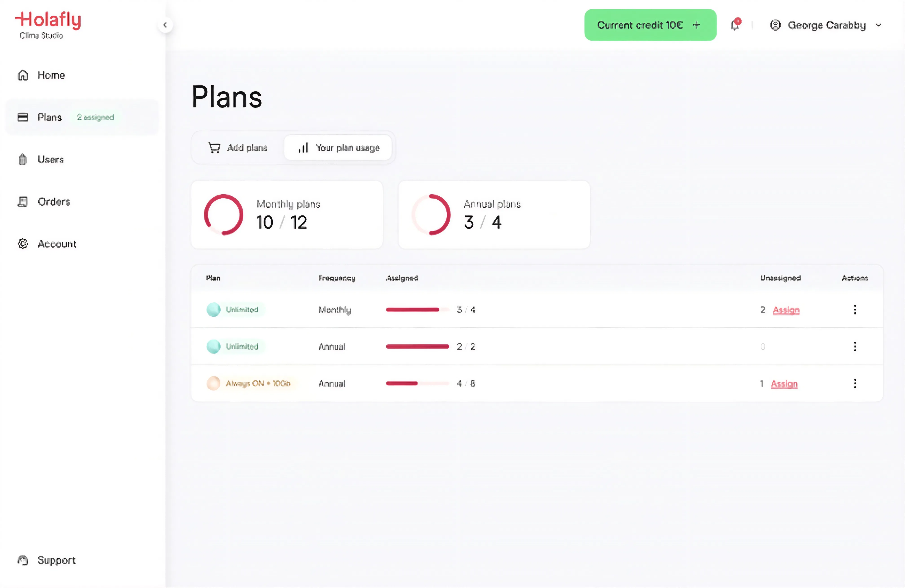The height and width of the screenshot is (588, 905).
Task: Click the Annual plans 3 / 4 count
Action: (483, 222)
